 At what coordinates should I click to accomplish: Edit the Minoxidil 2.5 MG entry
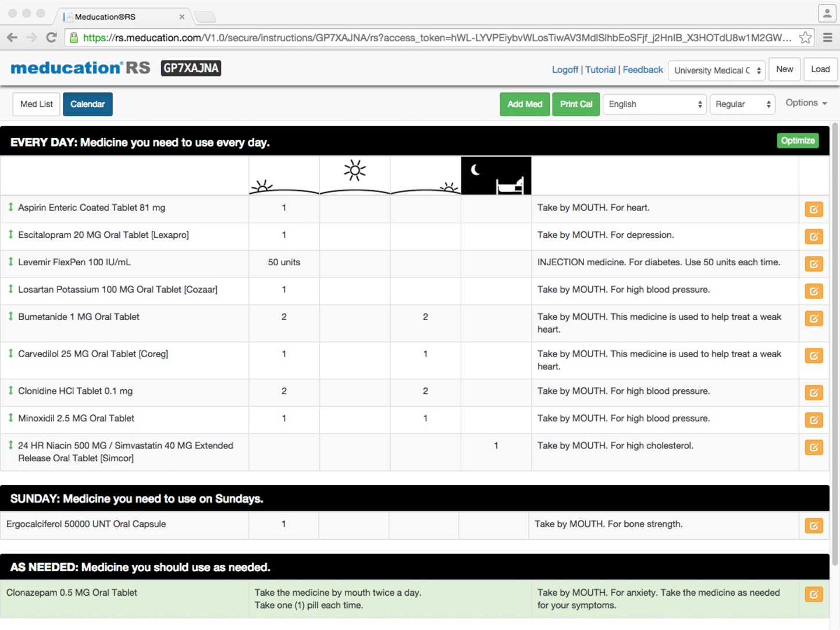pyautogui.click(x=814, y=420)
